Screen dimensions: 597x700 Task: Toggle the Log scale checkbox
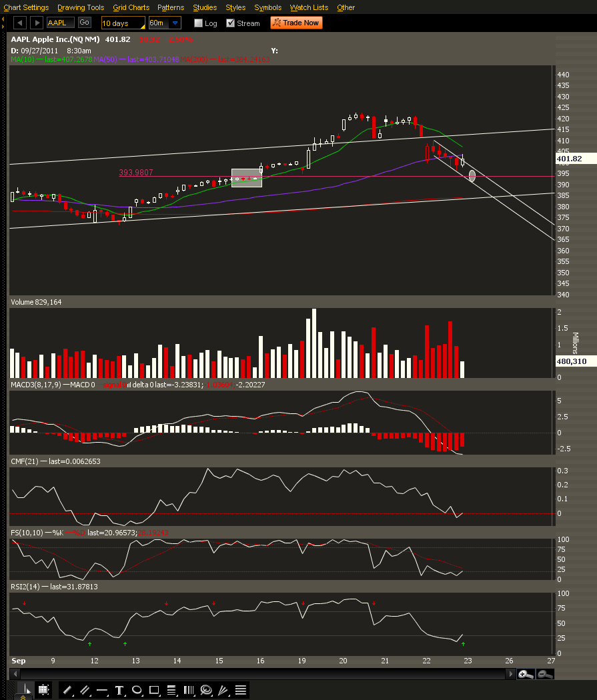click(x=199, y=23)
